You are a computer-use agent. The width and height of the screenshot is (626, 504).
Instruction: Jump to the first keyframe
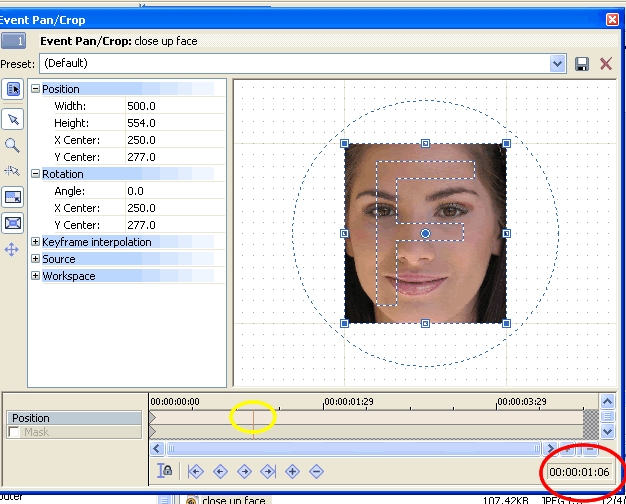pos(196,470)
